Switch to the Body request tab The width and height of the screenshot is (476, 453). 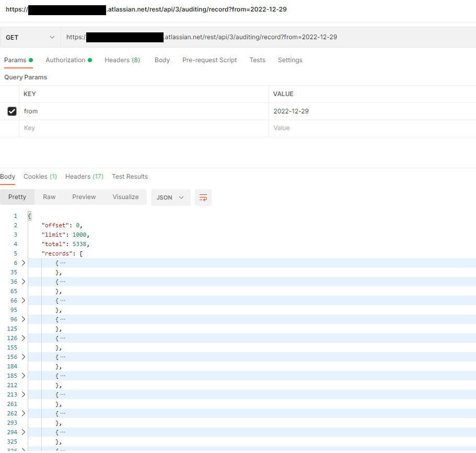pyautogui.click(x=162, y=60)
